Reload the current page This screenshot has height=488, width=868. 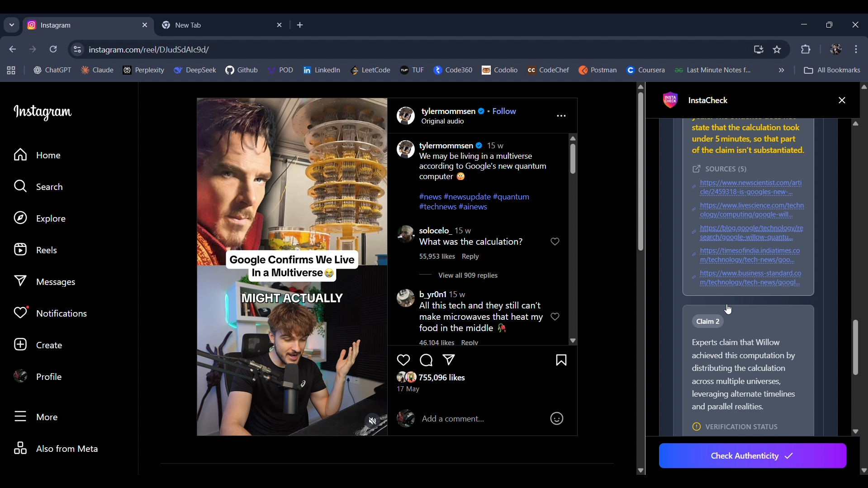point(53,49)
